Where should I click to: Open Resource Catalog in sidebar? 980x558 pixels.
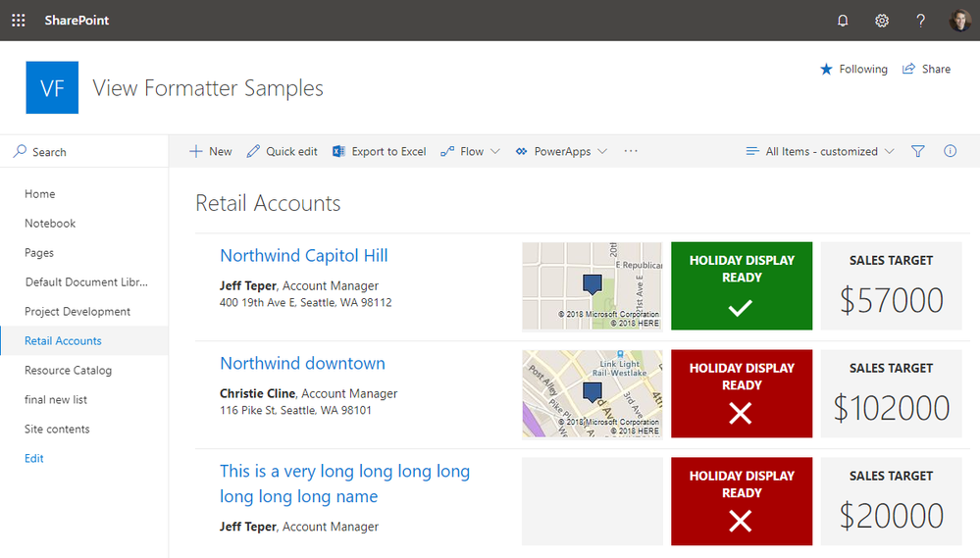pos(68,370)
